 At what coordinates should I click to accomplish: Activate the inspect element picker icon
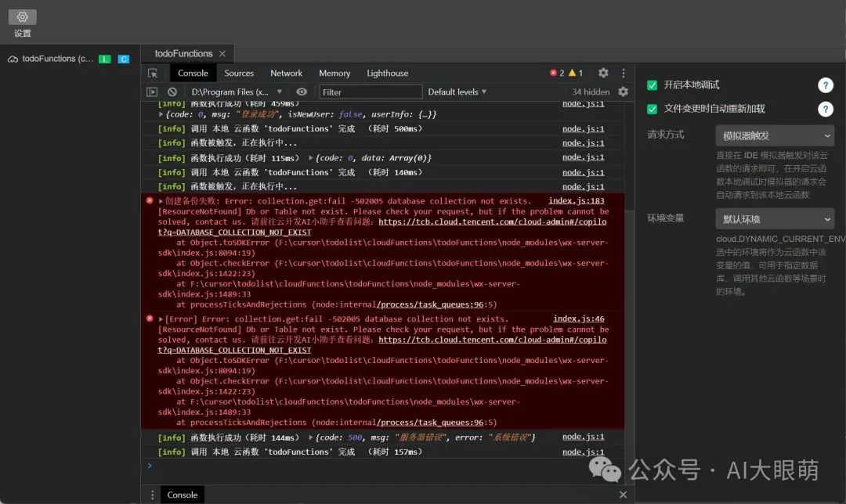153,73
